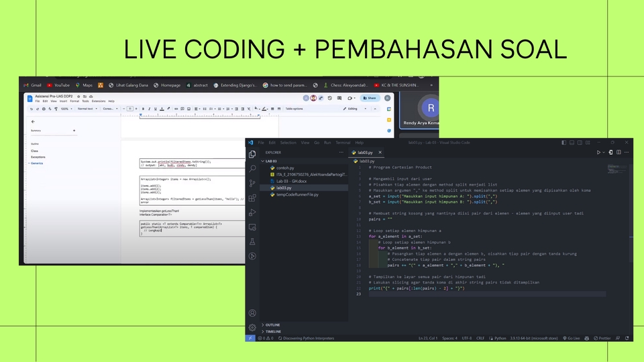Open contoh.py in the Explorer
The image size is (644, 362).
tap(304, 168)
